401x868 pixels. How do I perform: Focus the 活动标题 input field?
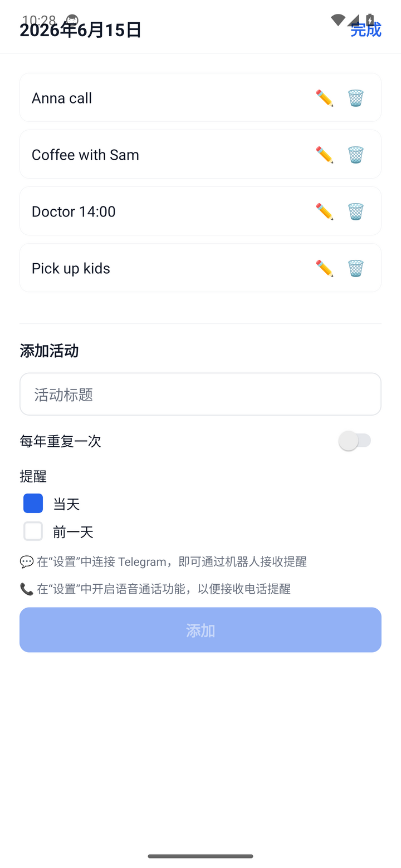tap(200, 394)
